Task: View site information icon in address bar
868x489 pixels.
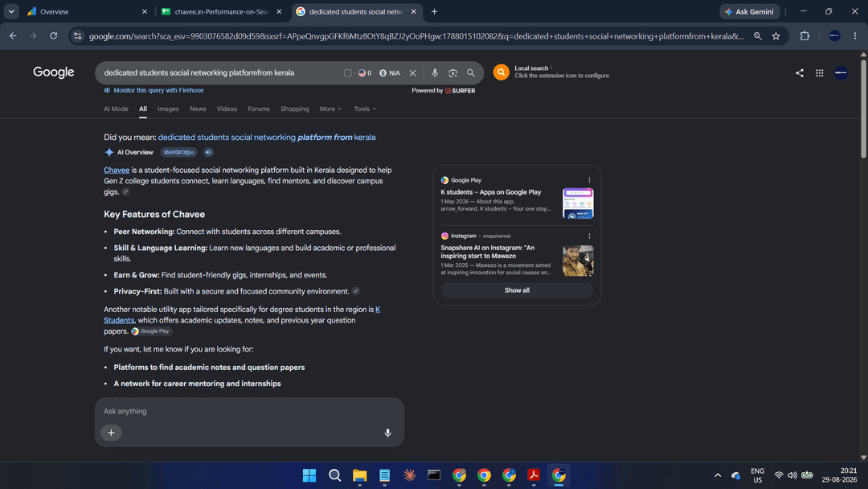Action: click(77, 36)
